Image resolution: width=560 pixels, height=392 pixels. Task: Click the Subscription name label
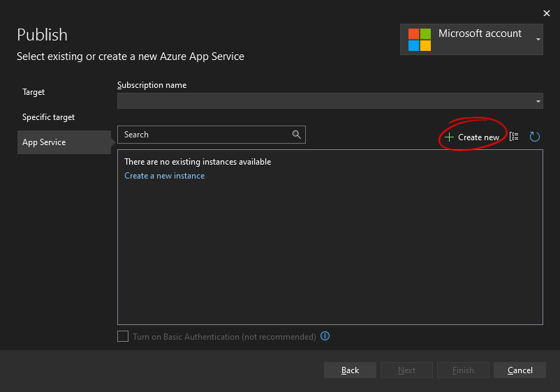coord(152,85)
